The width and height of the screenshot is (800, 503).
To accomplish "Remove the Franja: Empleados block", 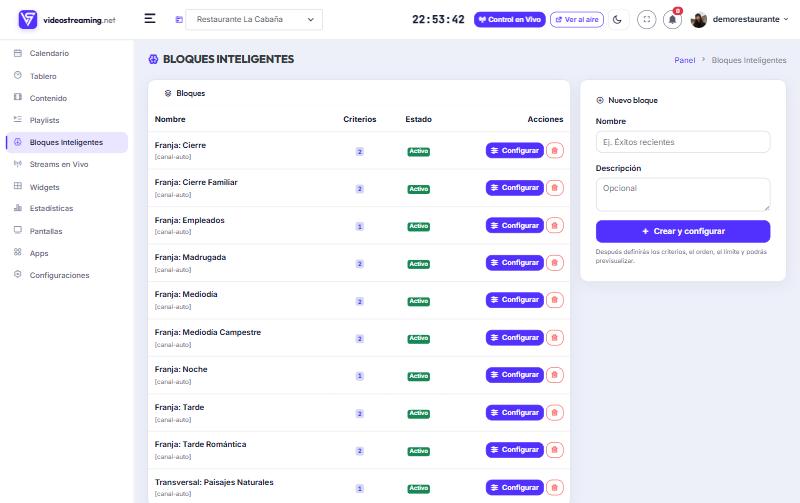I will coord(555,225).
